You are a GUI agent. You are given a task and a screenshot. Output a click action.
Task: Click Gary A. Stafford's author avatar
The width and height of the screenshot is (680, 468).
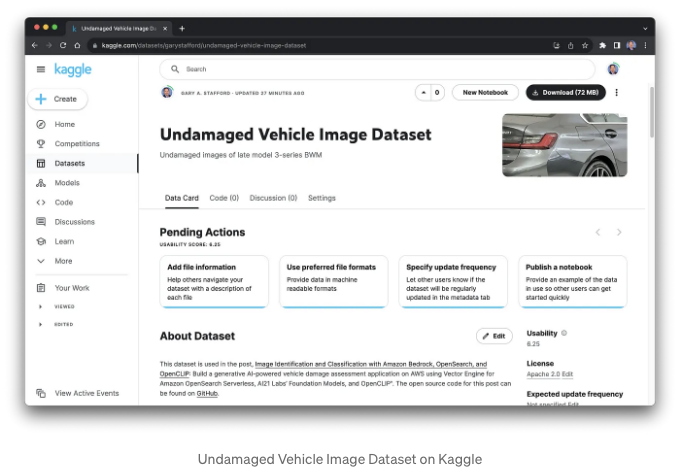pyautogui.click(x=167, y=92)
